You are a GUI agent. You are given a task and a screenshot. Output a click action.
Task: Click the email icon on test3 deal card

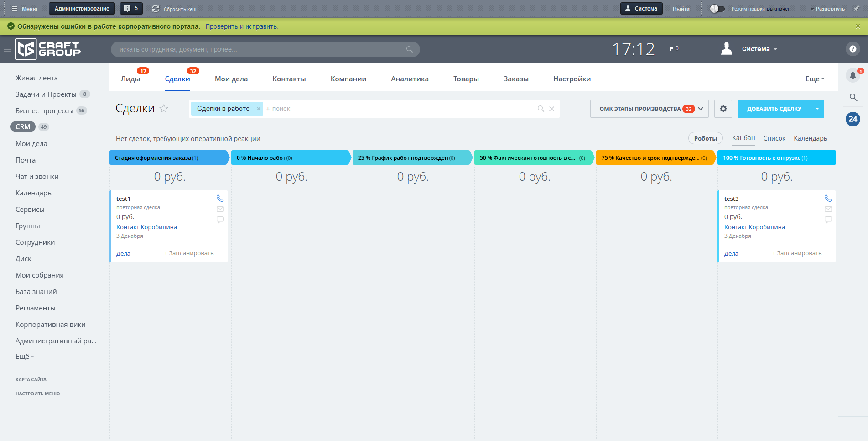point(828,209)
